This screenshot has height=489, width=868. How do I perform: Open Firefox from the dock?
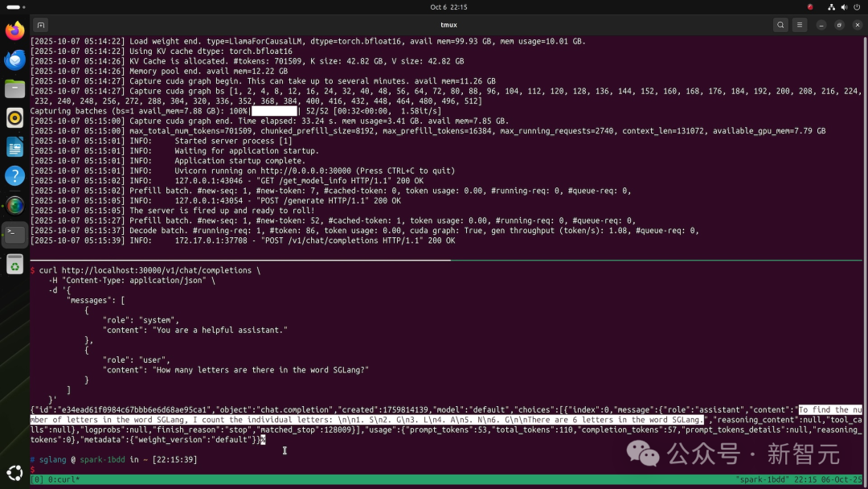14,31
